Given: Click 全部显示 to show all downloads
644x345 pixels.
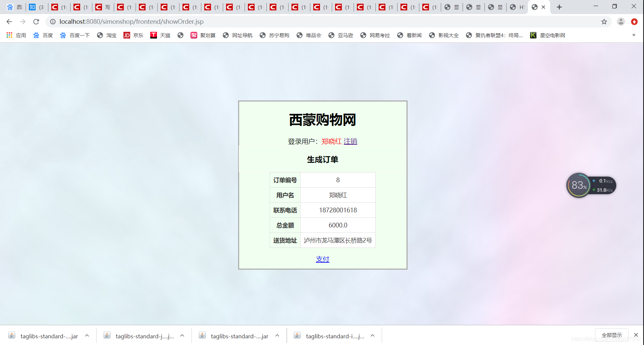Looking at the screenshot, I should (612, 335).
